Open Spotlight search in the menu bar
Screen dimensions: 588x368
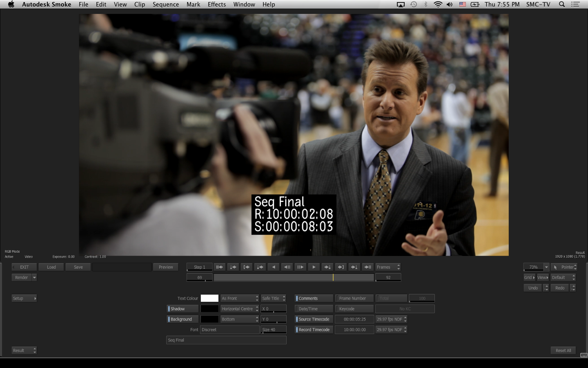[x=562, y=4]
